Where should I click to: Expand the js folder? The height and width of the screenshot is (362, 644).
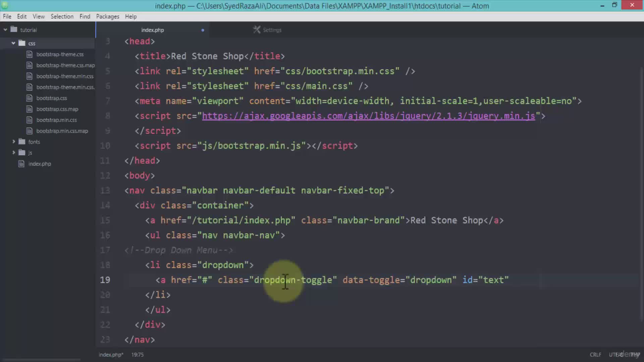(14, 153)
